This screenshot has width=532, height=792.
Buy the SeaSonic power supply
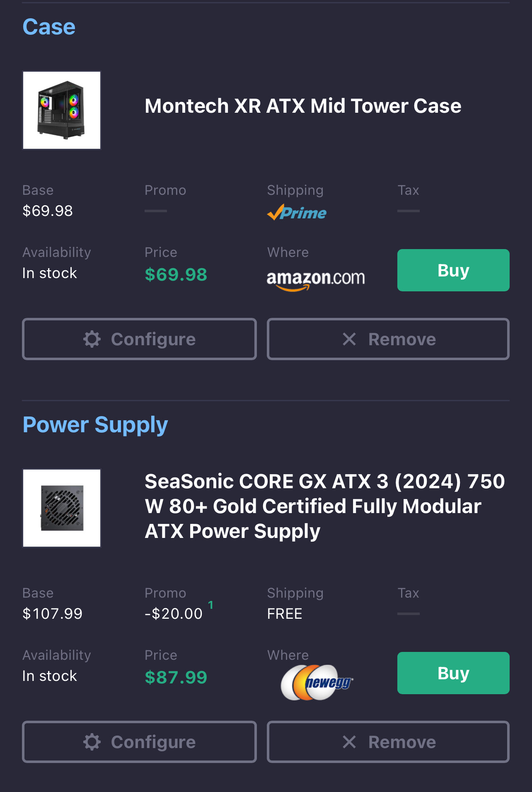453,673
